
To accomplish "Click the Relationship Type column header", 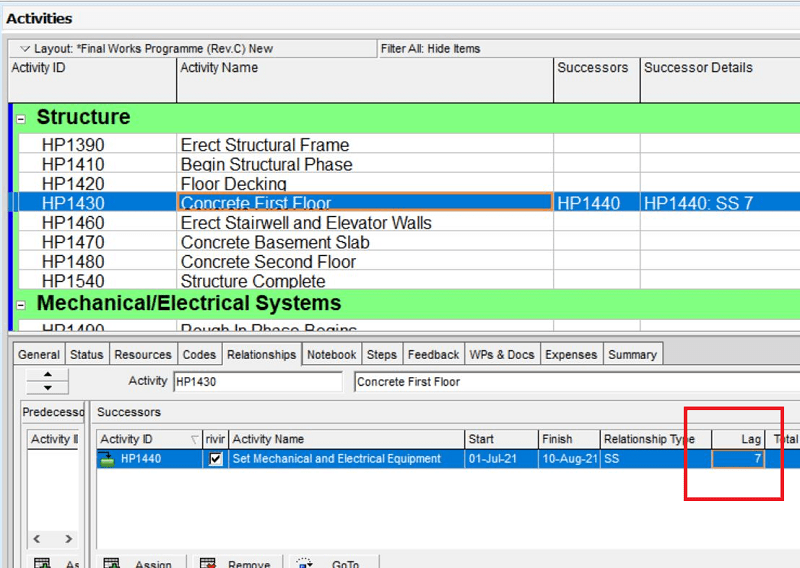I will tap(656, 439).
